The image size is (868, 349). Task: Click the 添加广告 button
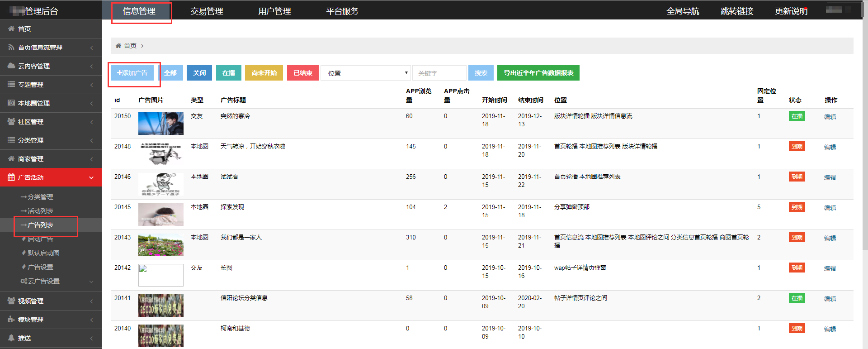point(132,73)
